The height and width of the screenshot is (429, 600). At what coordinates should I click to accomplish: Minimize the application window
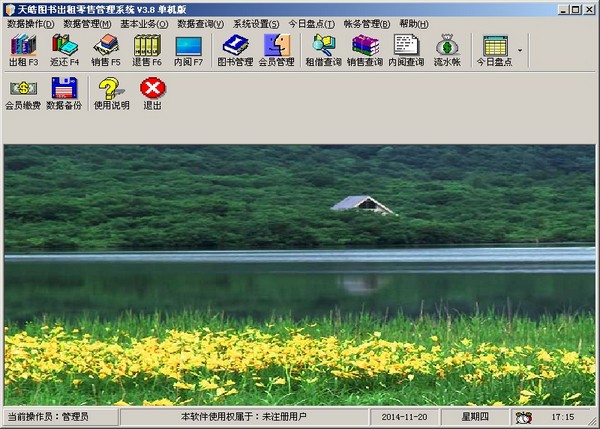(x=563, y=10)
